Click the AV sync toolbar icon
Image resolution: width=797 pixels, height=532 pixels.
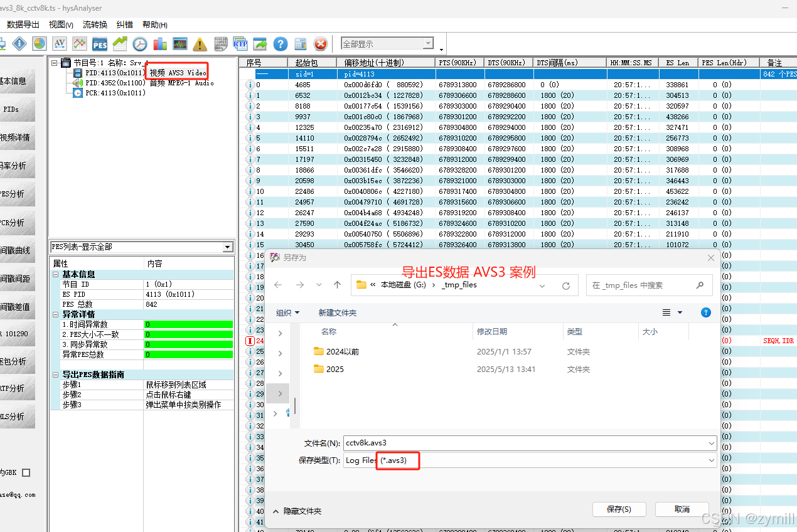[x=60, y=44]
